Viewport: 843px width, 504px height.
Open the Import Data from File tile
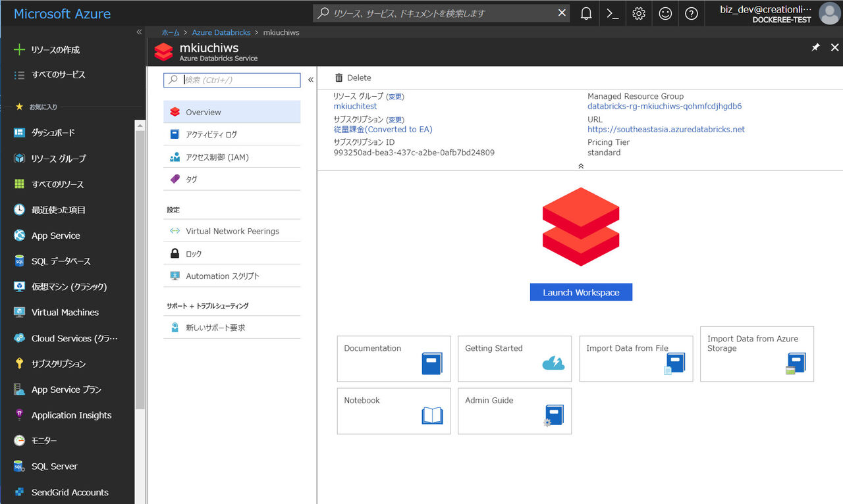pyautogui.click(x=636, y=359)
